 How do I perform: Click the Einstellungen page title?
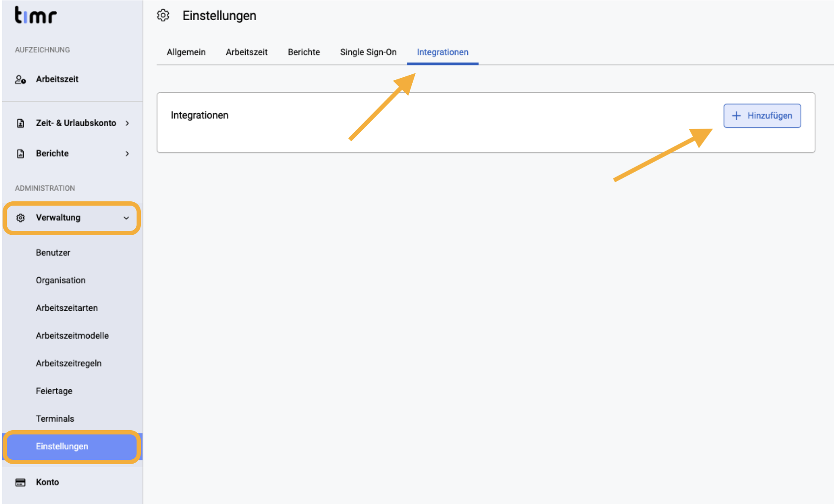pos(219,15)
